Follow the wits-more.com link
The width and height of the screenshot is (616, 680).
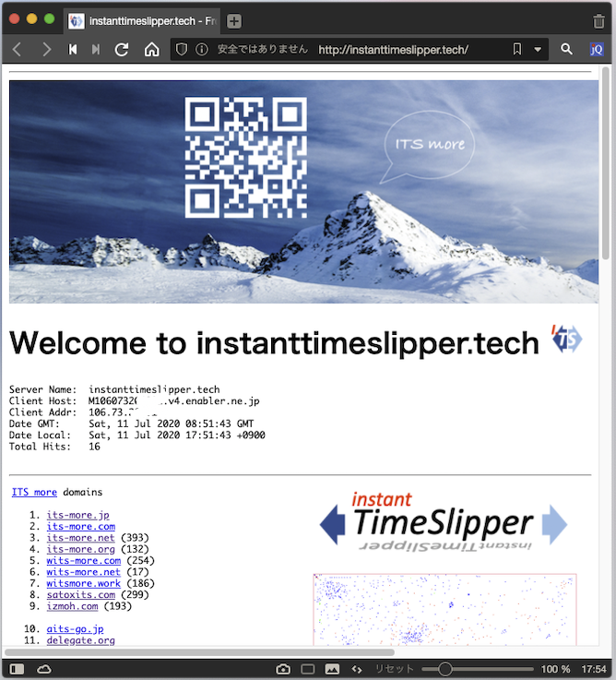(83, 560)
